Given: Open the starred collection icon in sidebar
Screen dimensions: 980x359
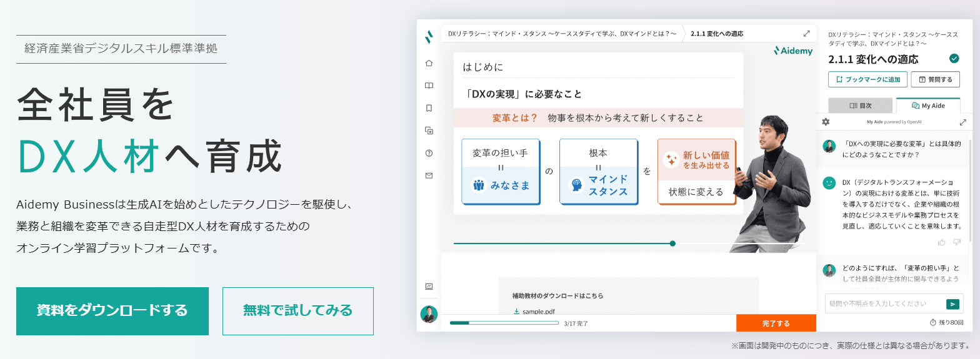Looking at the screenshot, I should tap(429, 130).
